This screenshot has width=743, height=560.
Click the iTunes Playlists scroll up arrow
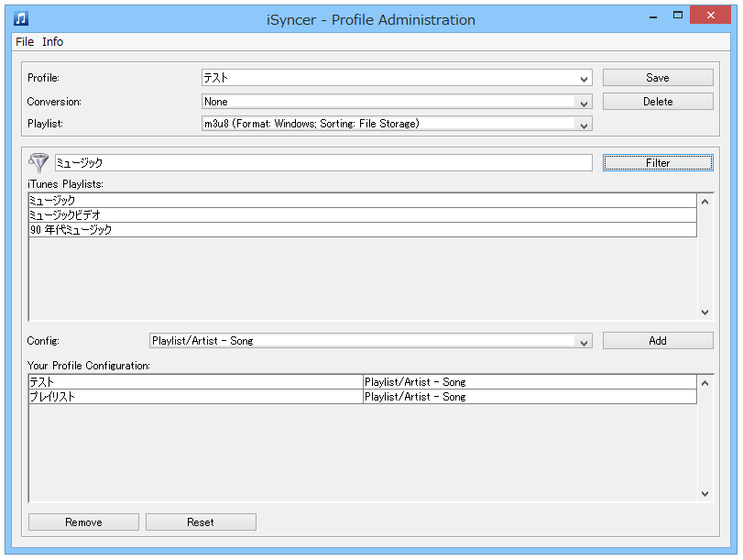point(705,202)
